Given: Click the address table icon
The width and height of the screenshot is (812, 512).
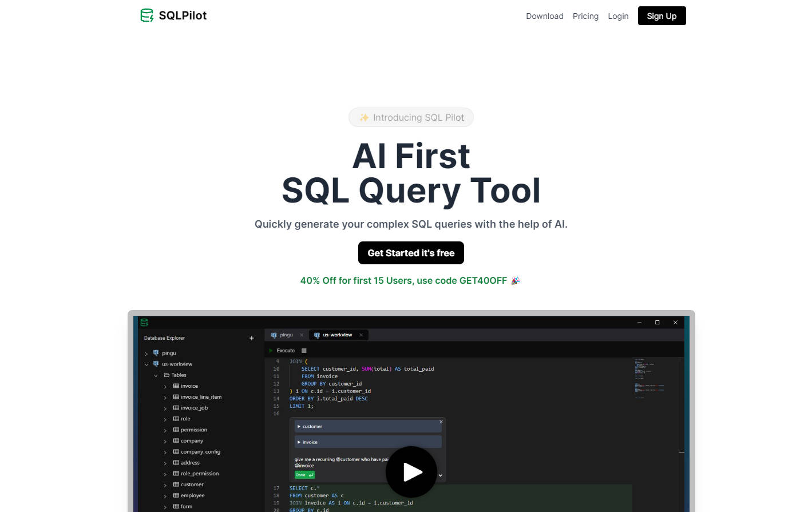Looking at the screenshot, I should 176,463.
